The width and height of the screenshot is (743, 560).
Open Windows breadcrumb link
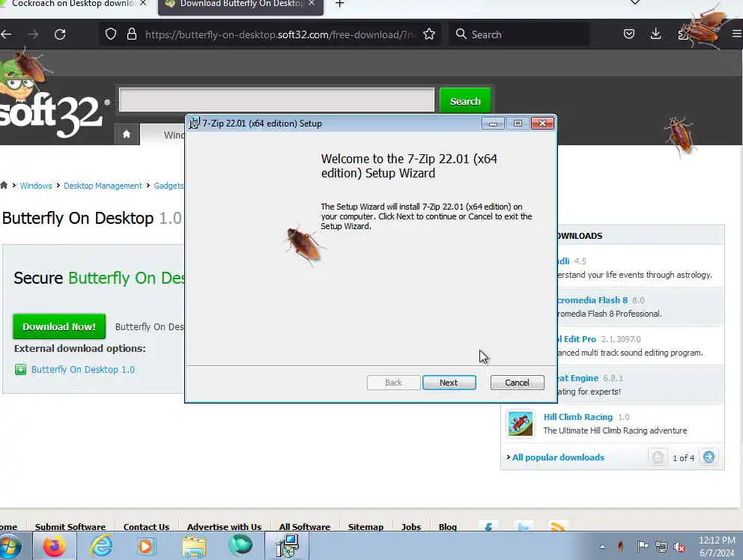(36, 186)
